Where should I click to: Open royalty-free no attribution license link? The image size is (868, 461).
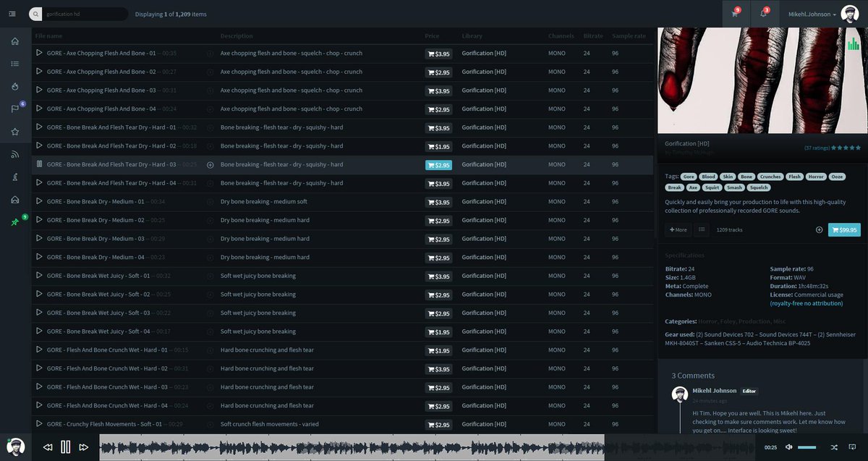(807, 303)
